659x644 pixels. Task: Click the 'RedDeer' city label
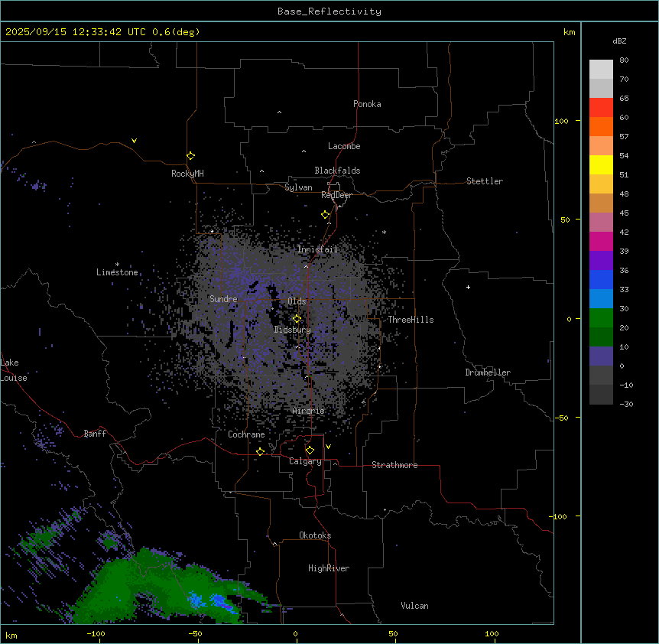pyautogui.click(x=336, y=195)
